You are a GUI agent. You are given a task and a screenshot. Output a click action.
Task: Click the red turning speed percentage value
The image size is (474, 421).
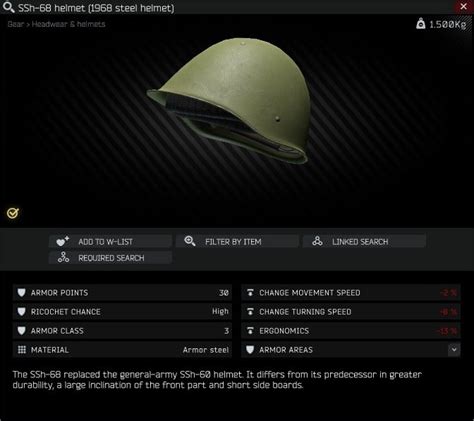(449, 312)
